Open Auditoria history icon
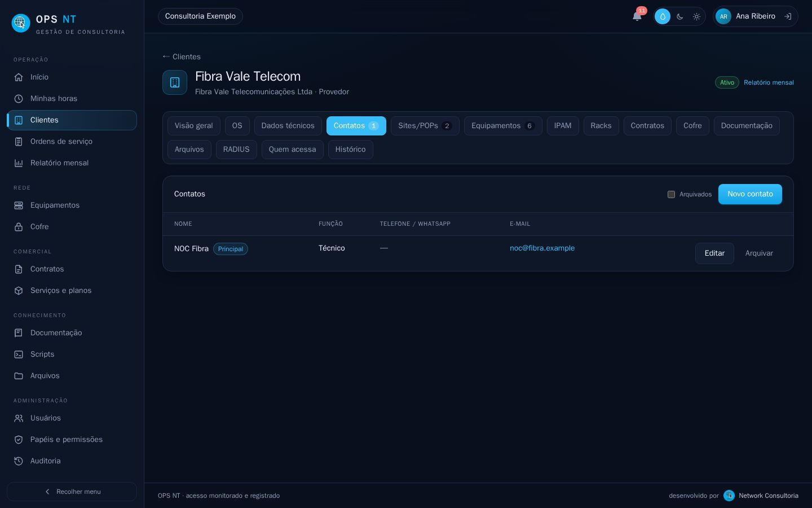 19,461
